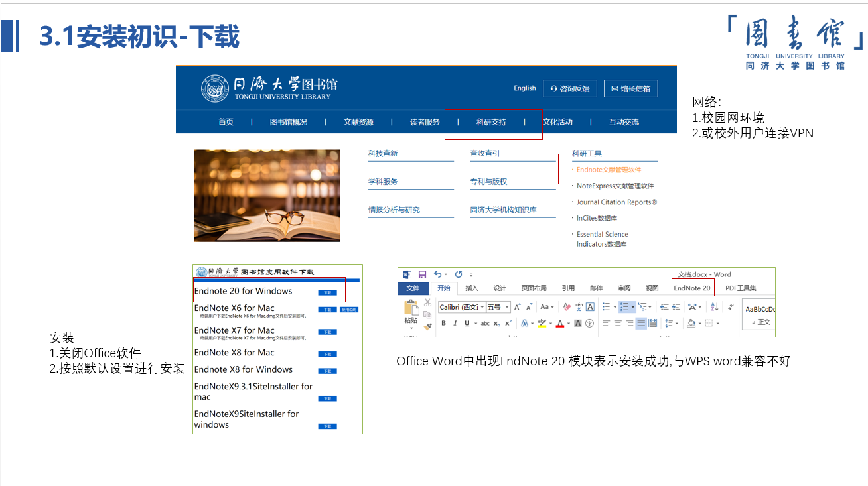The width and height of the screenshot is (868, 486).
Task: Click the red font color A button
Action: [560, 323]
